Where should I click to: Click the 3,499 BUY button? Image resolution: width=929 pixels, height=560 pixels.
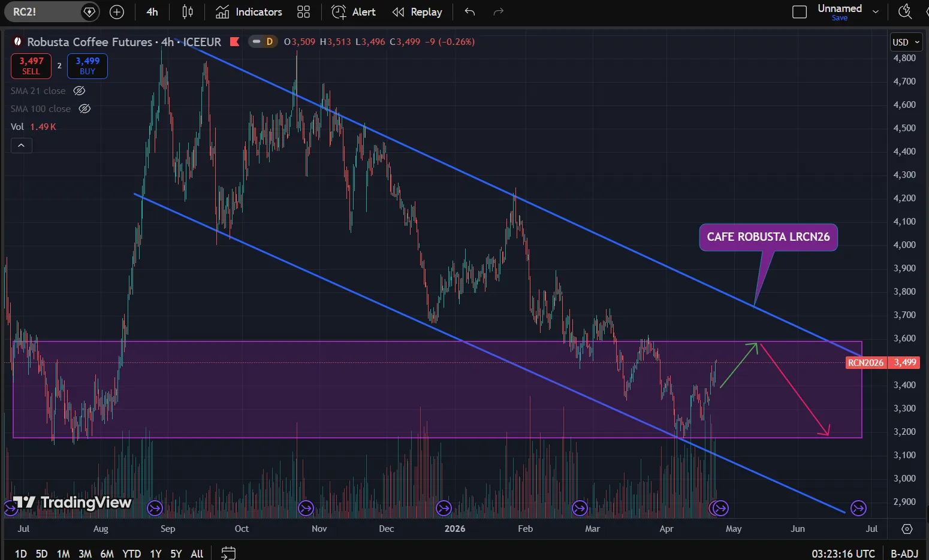[x=88, y=66]
